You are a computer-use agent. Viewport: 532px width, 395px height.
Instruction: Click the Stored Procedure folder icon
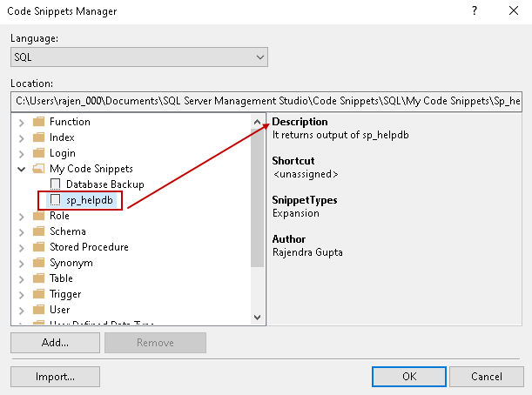(x=37, y=247)
